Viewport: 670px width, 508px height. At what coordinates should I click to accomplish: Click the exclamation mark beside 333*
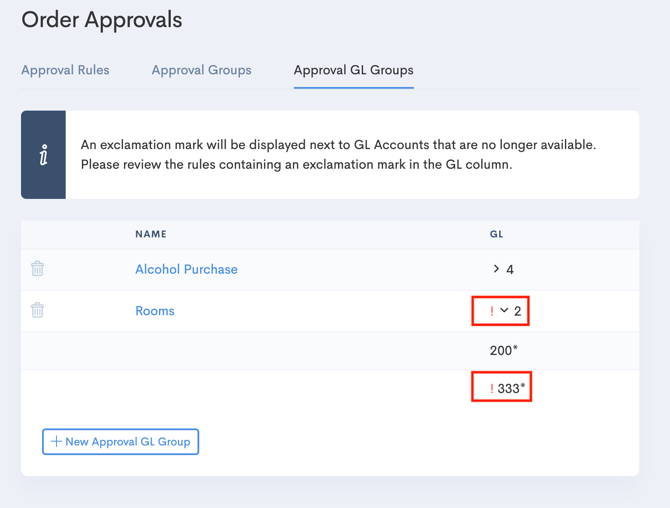491,388
